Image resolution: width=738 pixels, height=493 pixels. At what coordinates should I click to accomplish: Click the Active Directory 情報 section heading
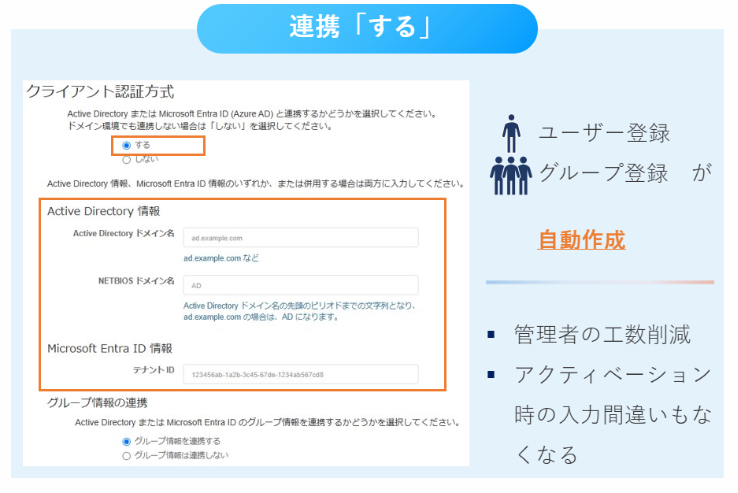click(103, 212)
